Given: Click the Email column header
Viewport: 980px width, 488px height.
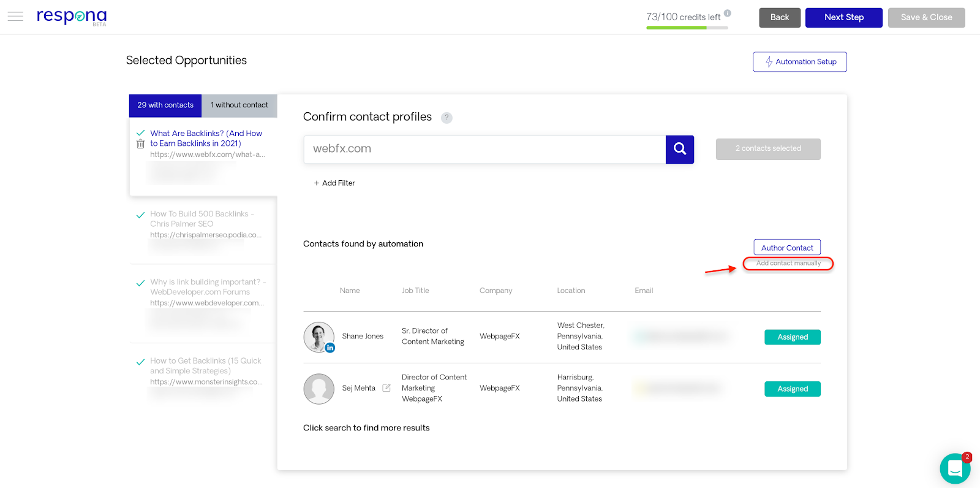Looking at the screenshot, I should tap(644, 291).
